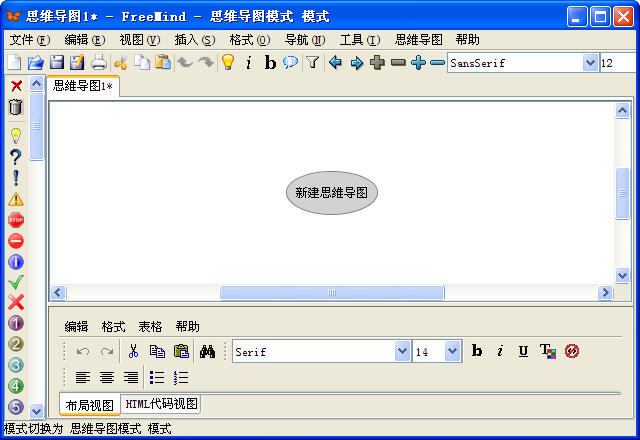Open the note font size 14 dropdown
This screenshot has width=640, height=440.
coord(452,351)
